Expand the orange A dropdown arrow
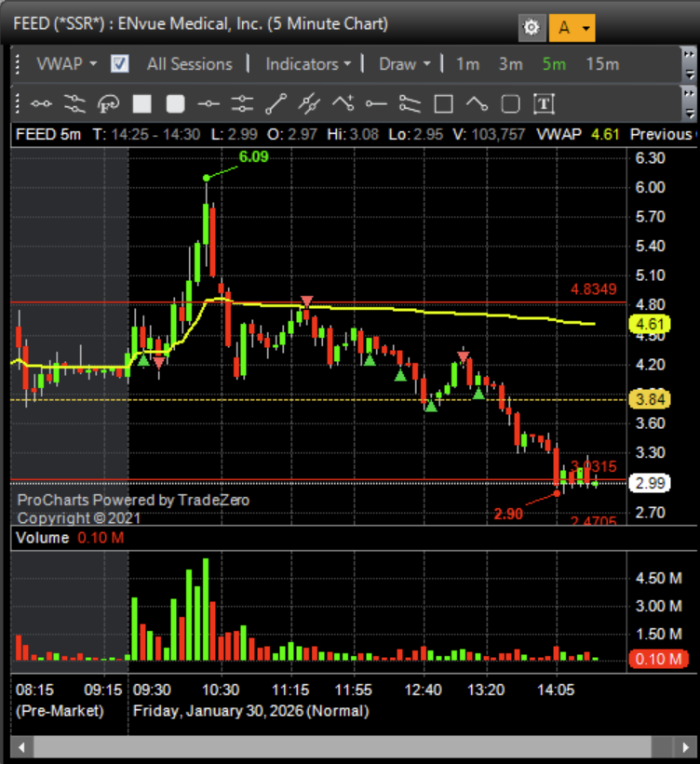 pos(586,28)
